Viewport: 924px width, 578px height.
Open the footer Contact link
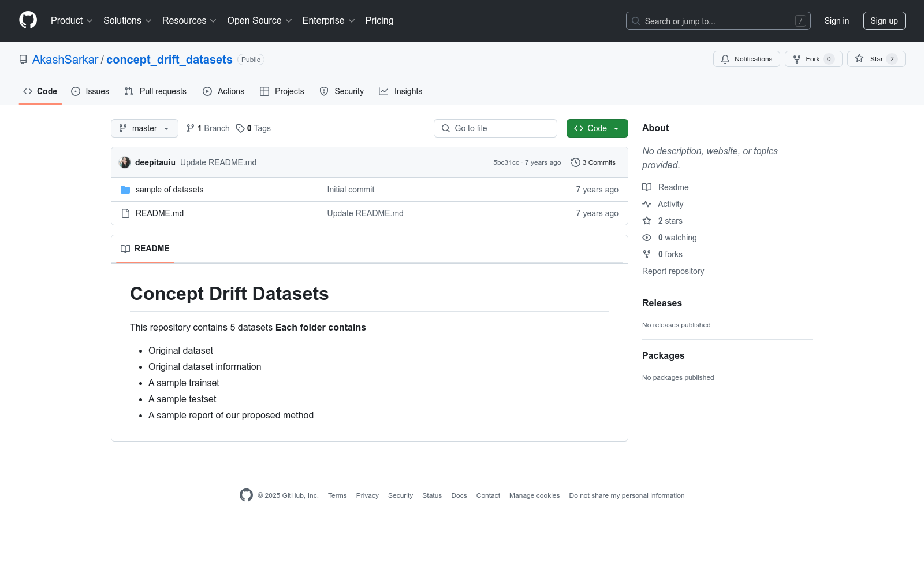point(488,495)
